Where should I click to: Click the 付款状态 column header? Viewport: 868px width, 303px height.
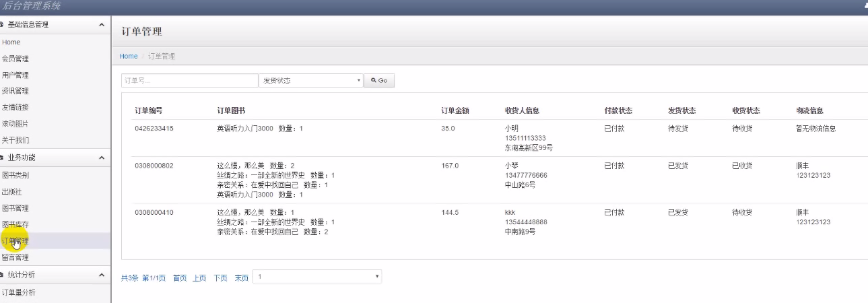click(618, 110)
